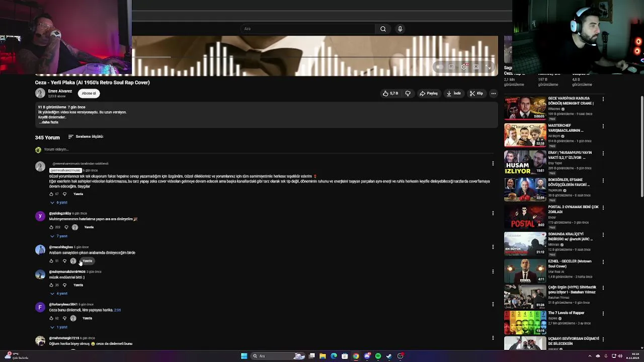Viewport: 644px width, 362px height.
Task: Open Windows Start menu
Action: [244, 356]
